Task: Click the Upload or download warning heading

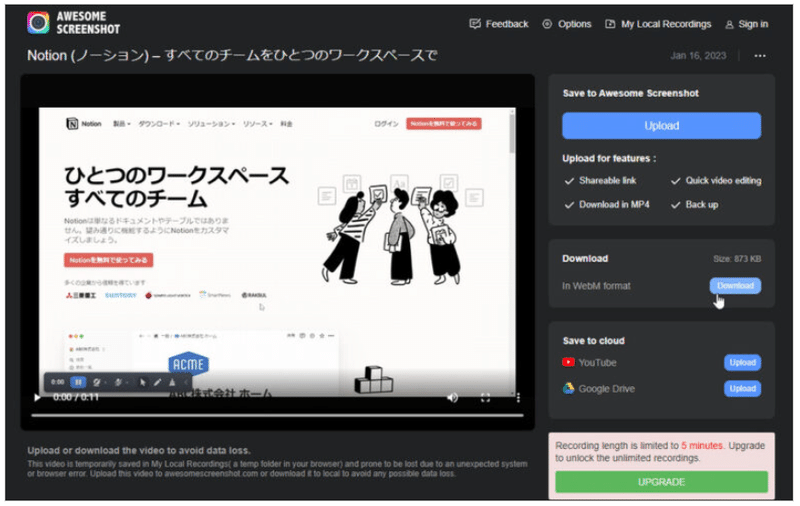Action: click(139, 450)
